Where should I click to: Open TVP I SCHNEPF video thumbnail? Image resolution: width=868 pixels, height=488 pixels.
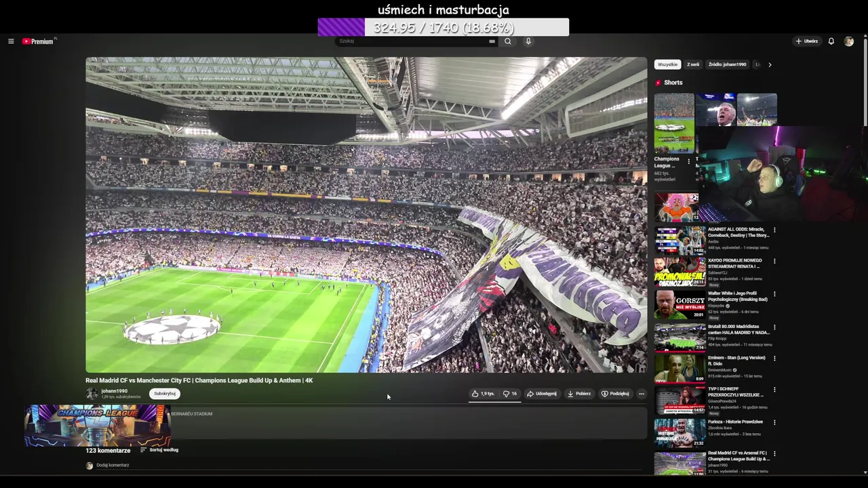[679, 400]
